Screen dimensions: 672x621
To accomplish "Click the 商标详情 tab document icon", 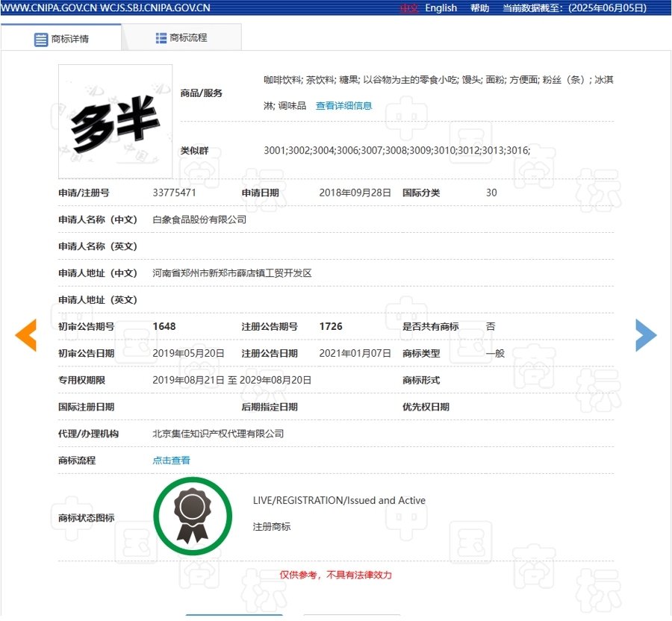I will point(41,40).
